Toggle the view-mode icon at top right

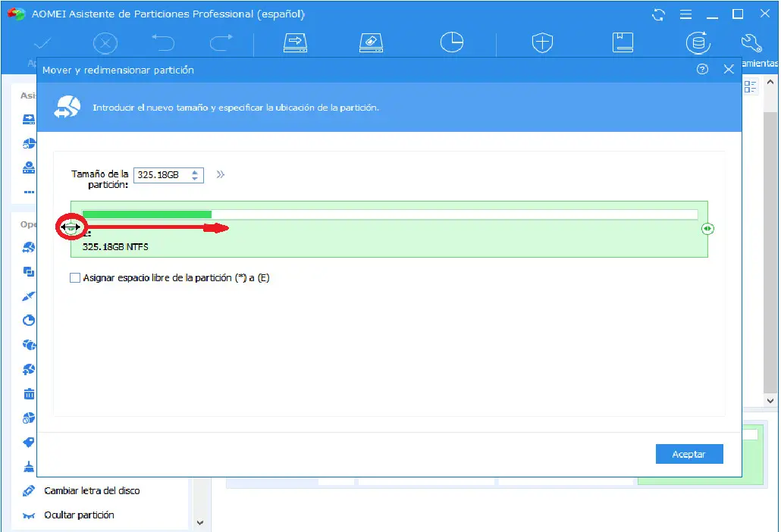pos(750,86)
